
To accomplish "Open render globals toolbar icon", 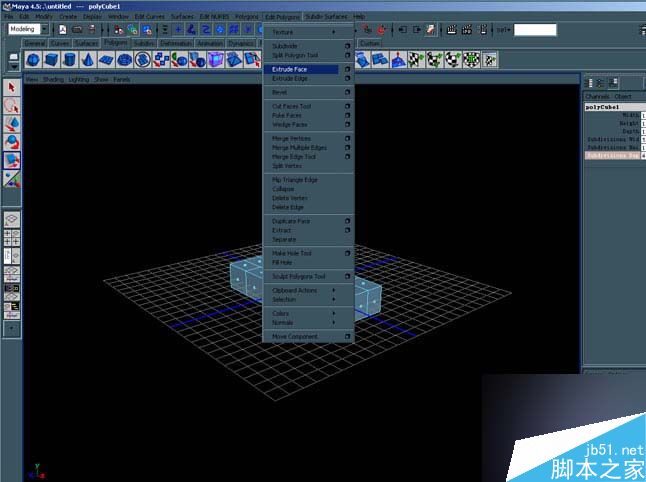I will (483, 30).
